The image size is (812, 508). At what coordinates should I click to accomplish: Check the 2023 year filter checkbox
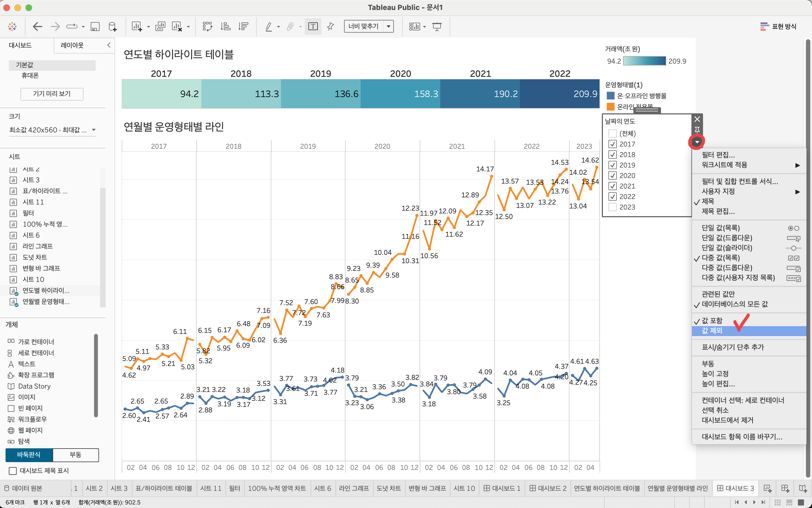click(612, 207)
